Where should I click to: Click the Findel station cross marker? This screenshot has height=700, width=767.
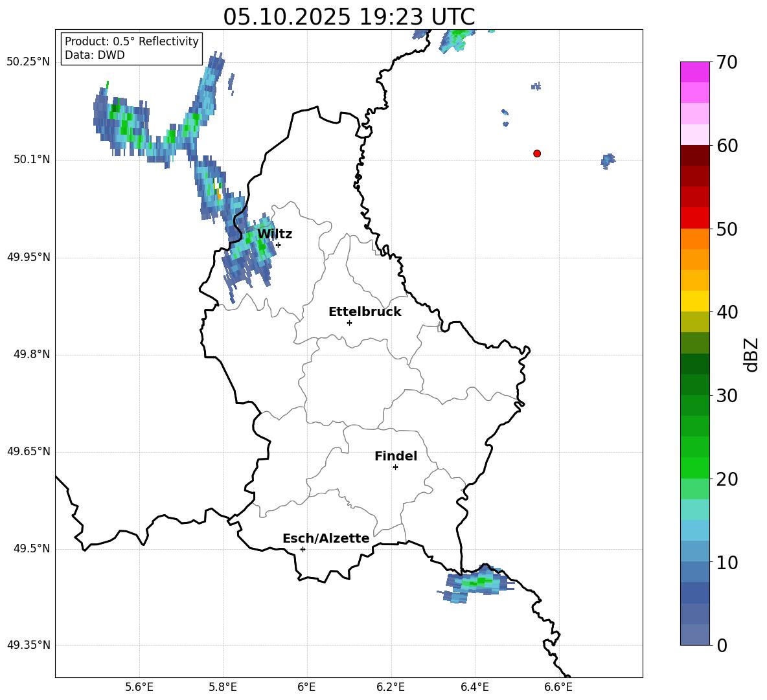point(395,467)
